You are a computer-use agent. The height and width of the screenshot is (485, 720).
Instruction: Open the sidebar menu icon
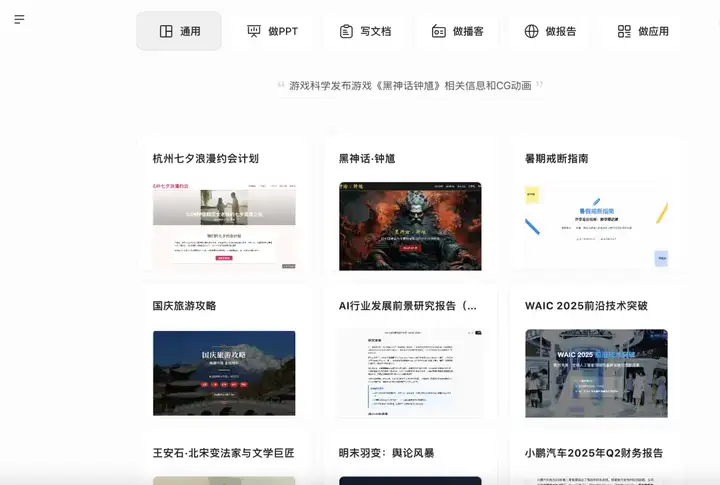pos(19,19)
